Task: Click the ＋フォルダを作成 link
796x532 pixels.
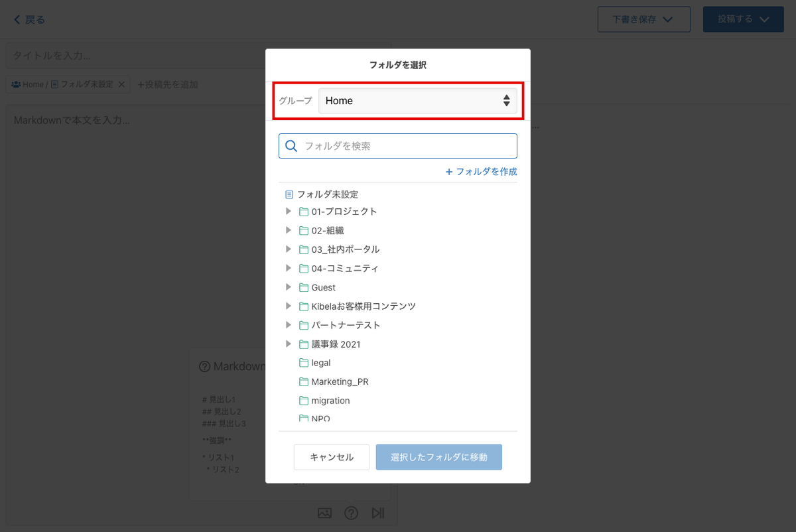Action: coord(481,171)
